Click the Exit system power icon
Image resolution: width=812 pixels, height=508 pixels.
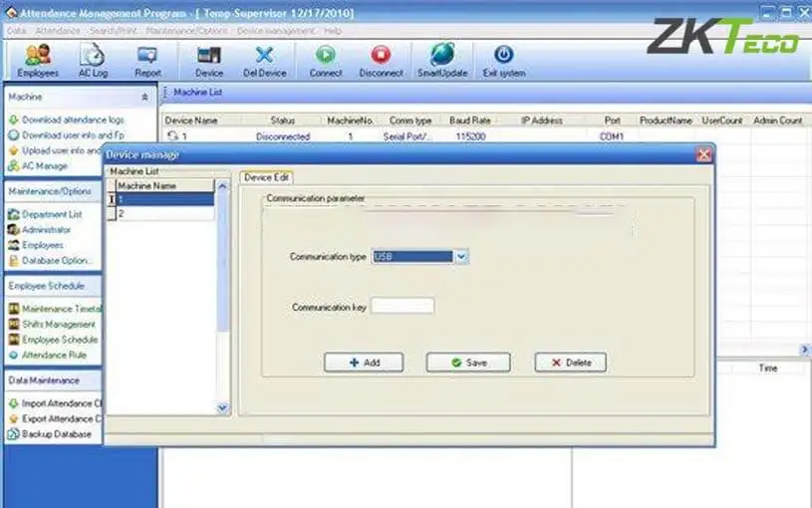(x=504, y=55)
